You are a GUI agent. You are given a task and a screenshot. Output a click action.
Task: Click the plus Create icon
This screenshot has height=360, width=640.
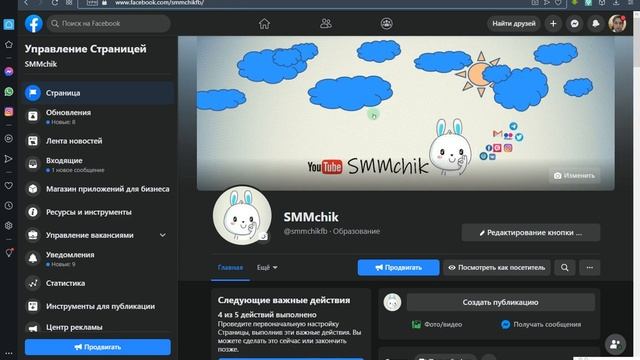tap(553, 24)
